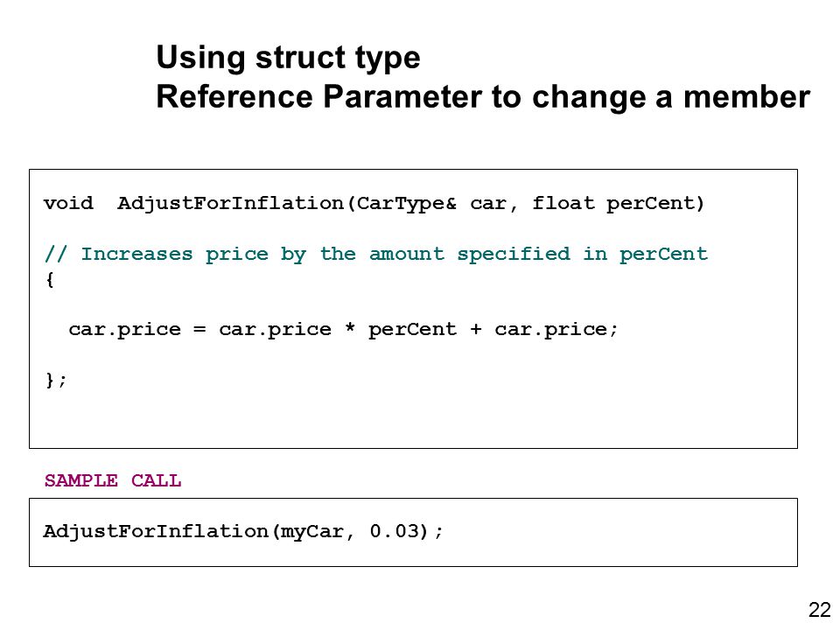Click the closing brace with semicolon
Image resolution: width=840 pixels, height=630 pixels.
56,380
